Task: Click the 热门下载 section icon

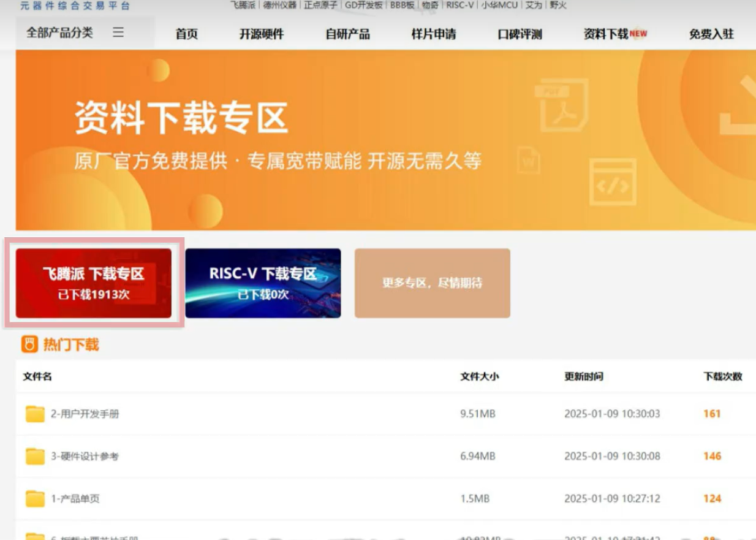Action: (29, 344)
